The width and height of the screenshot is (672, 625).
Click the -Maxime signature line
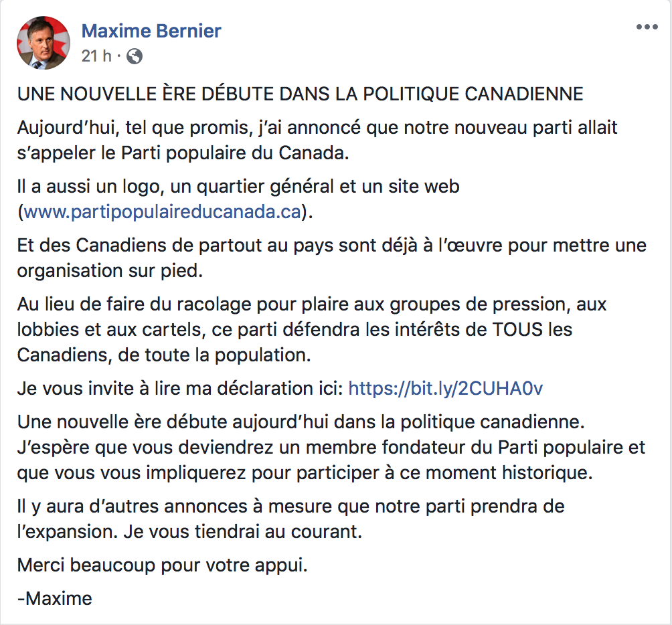point(54,598)
